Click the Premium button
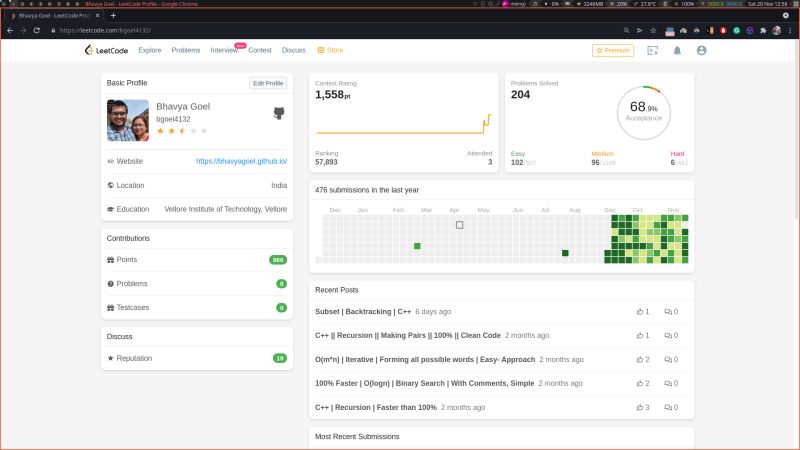Image resolution: width=800 pixels, height=450 pixels. coord(613,51)
